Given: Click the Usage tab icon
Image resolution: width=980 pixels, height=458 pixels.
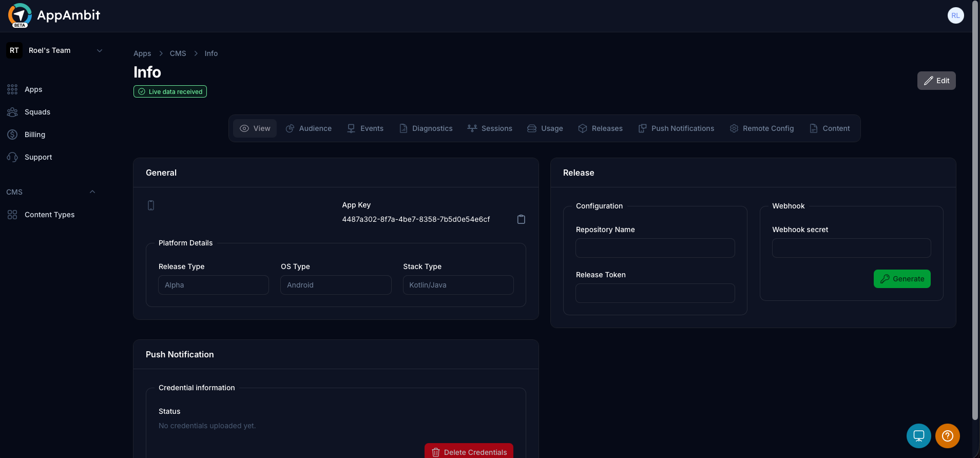Looking at the screenshot, I should coord(532,128).
